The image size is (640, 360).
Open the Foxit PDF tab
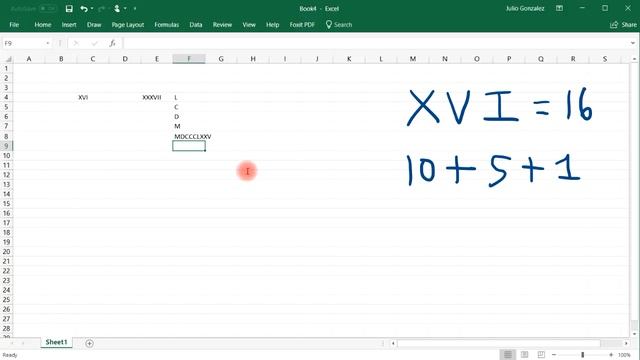302,24
